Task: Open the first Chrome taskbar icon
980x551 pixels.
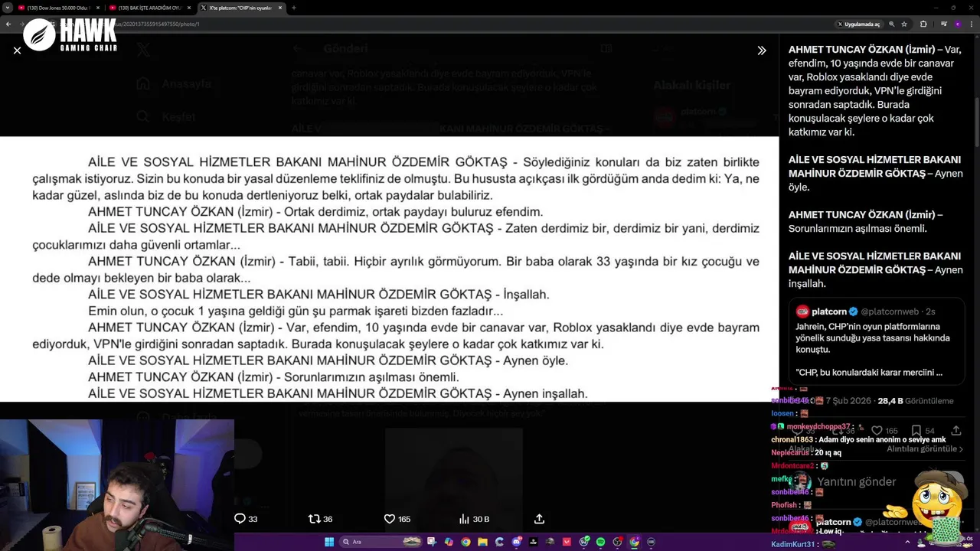Action: [465, 542]
